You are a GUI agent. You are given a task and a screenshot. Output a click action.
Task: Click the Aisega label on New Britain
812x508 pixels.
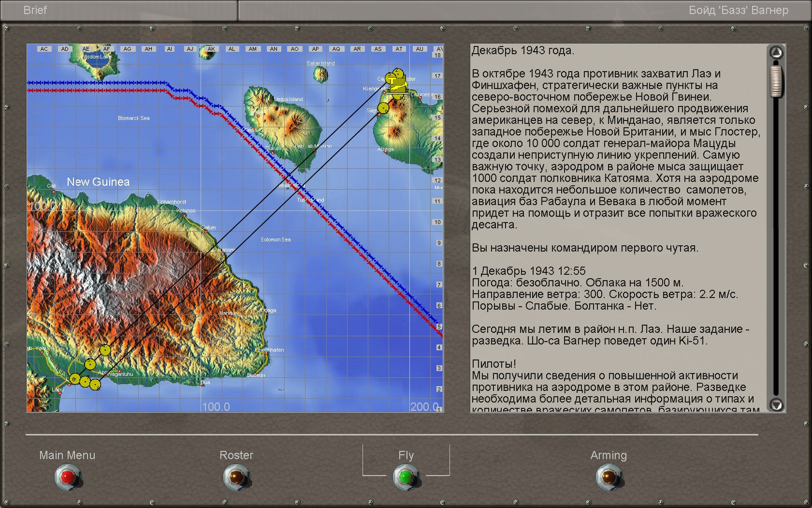click(385, 149)
